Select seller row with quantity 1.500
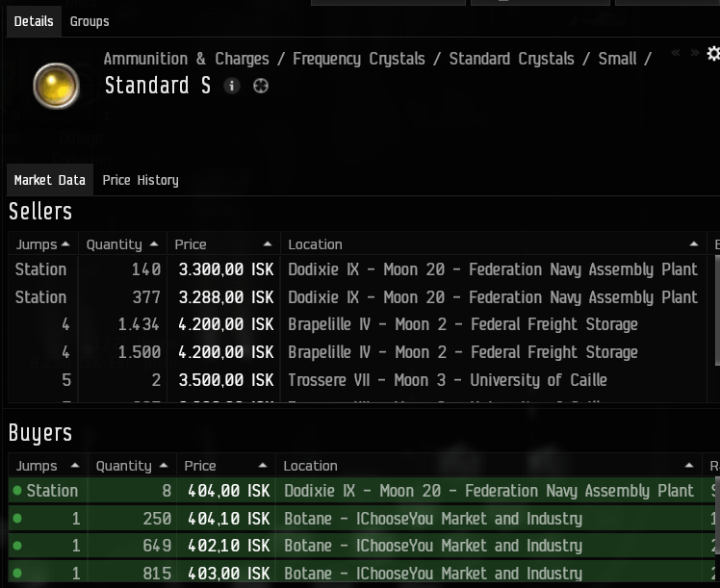The width and height of the screenshot is (720, 588). pyautogui.click(x=357, y=352)
